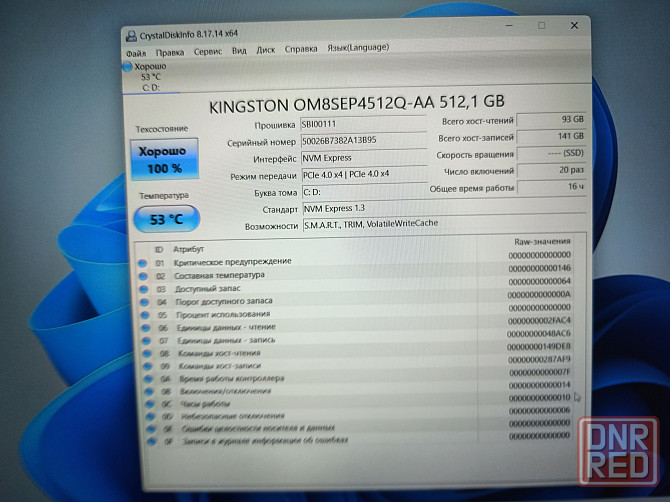Select the Время работы контроллера attribute text

232,379
